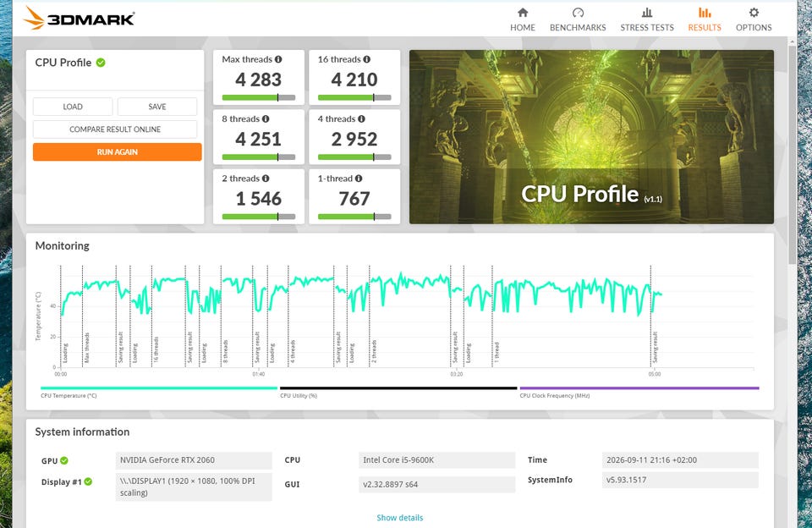The image size is (812, 528).
Task: Click Display #1 resolution value field
Action: click(194, 487)
